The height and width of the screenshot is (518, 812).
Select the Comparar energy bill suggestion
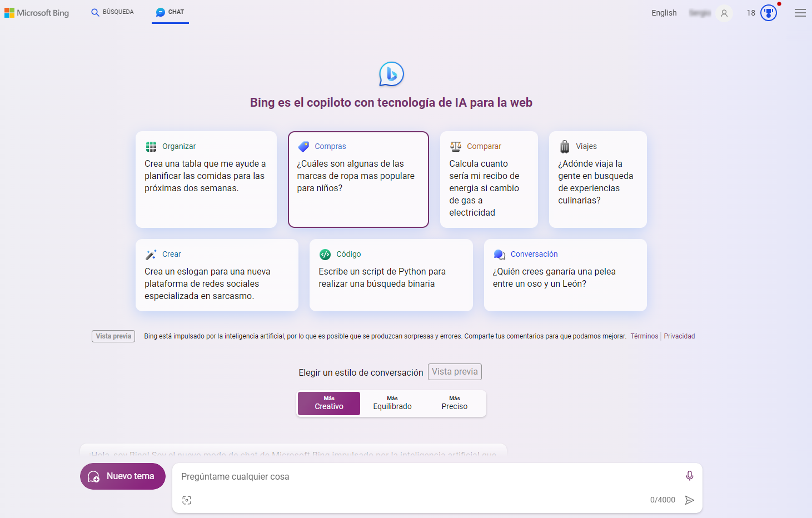point(489,180)
